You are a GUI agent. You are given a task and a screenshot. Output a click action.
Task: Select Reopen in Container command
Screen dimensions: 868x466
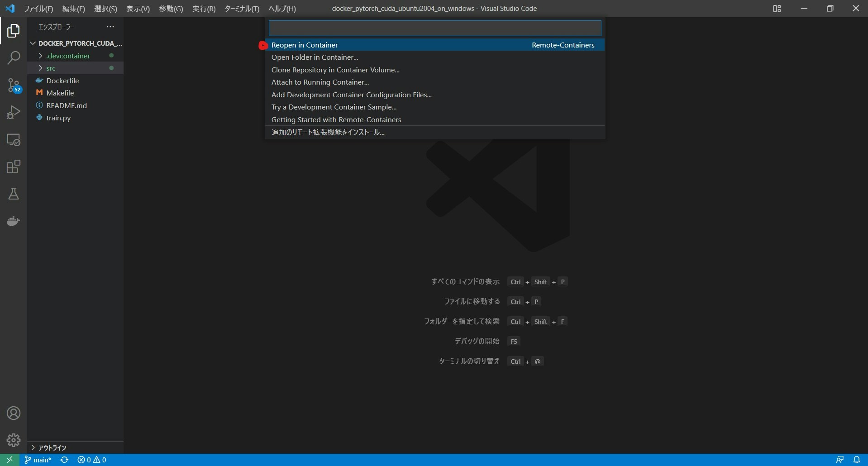pos(435,45)
